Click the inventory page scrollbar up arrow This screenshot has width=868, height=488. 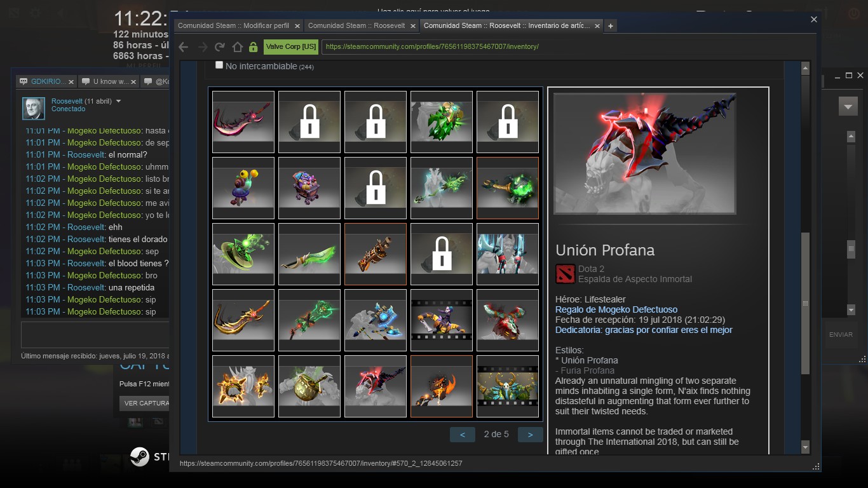pos(805,69)
